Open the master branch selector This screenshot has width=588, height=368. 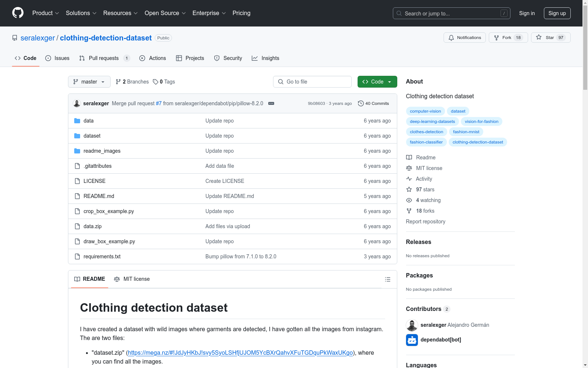[x=89, y=82]
